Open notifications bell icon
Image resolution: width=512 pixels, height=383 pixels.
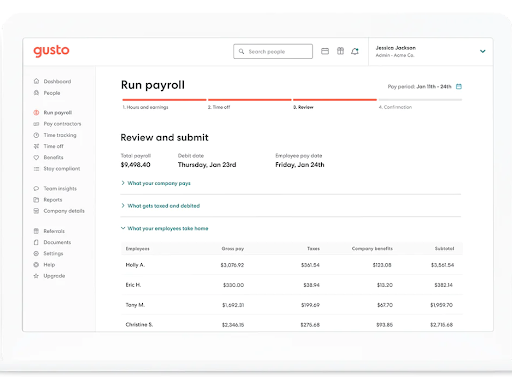[x=355, y=51]
